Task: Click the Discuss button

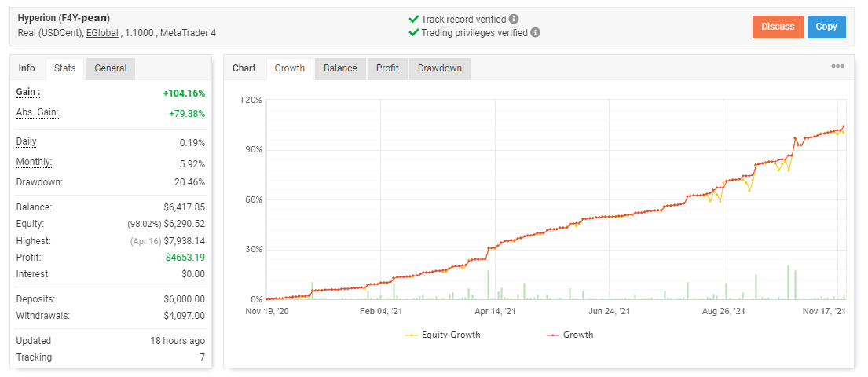Action: [x=778, y=27]
